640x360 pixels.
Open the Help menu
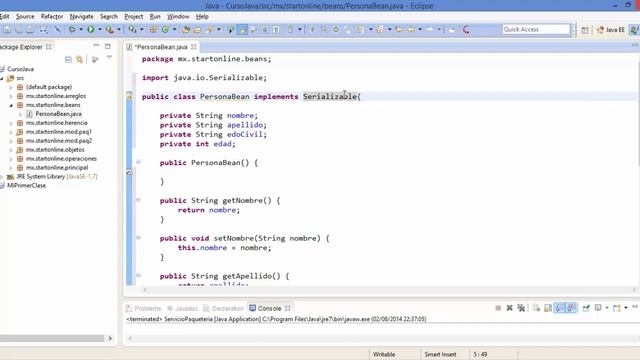click(202, 16)
